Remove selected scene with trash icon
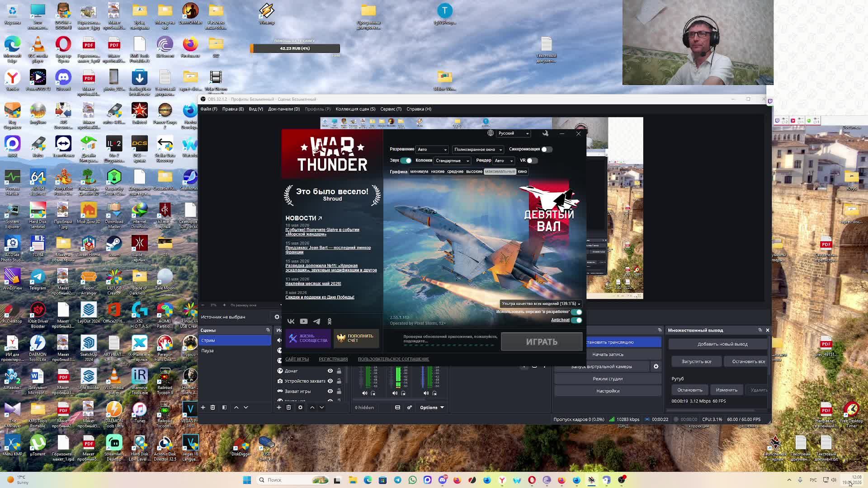The image size is (868, 488). click(213, 408)
